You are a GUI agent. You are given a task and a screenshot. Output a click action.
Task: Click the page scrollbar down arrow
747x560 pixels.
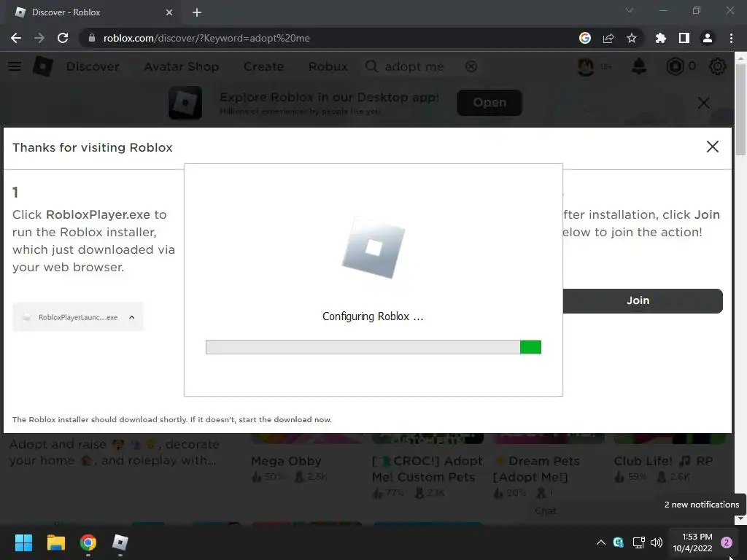point(741,519)
